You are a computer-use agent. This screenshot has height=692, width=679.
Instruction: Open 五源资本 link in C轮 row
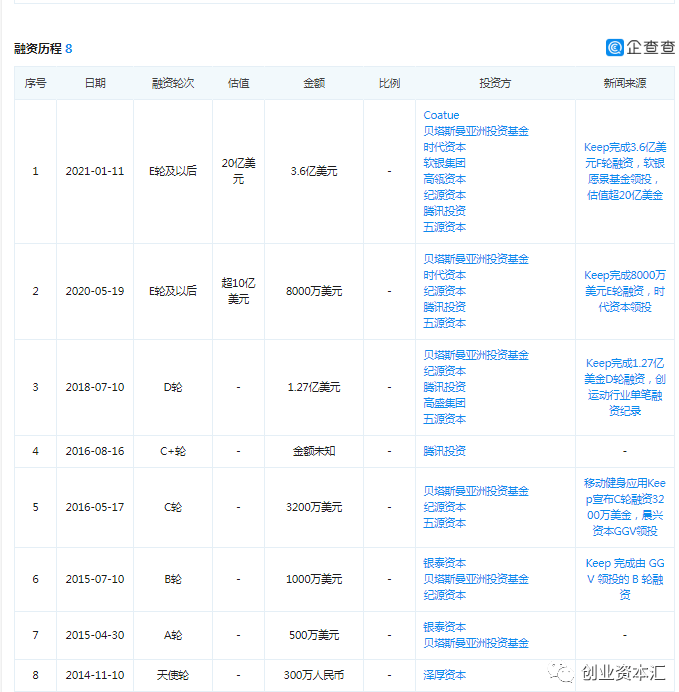pyautogui.click(x=444, y=523)
